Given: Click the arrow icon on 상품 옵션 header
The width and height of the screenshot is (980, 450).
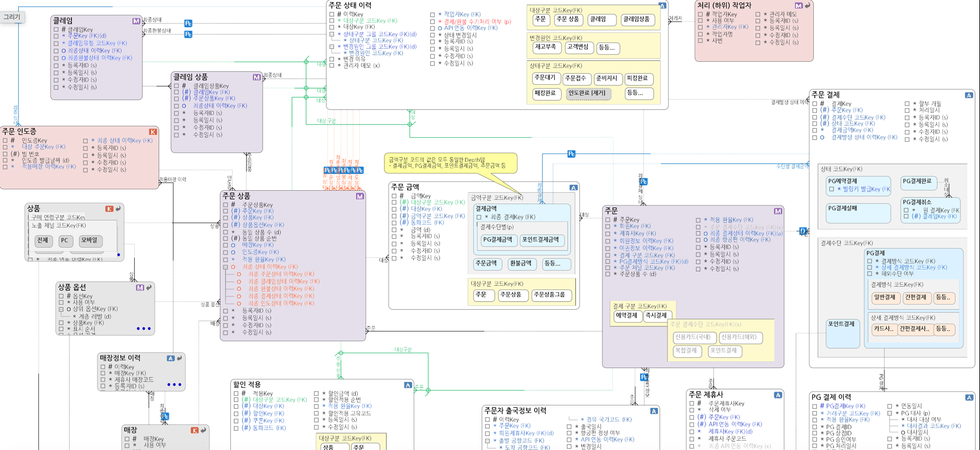Looking at the screenshot, I should pyautogui.click(x=149, y=287).
